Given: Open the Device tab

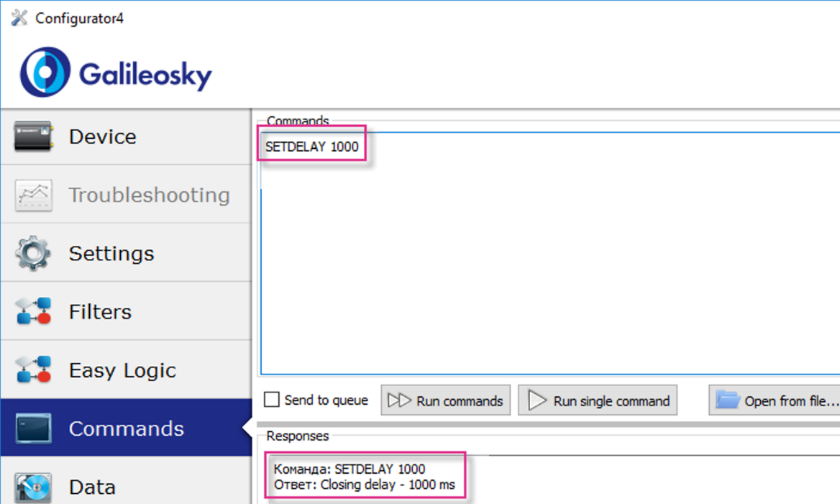Looking at the screenshot, I should click(x=102, y=137).
